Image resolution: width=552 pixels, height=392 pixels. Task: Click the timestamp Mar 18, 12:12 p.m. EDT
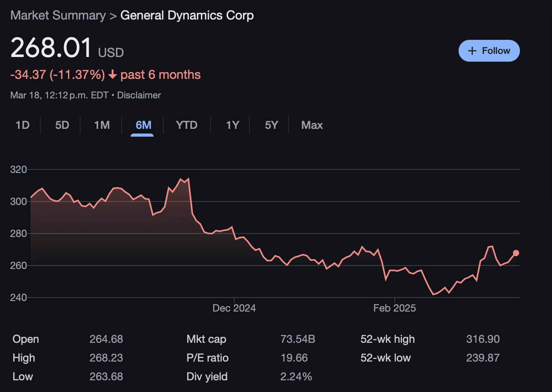[59, 95]
